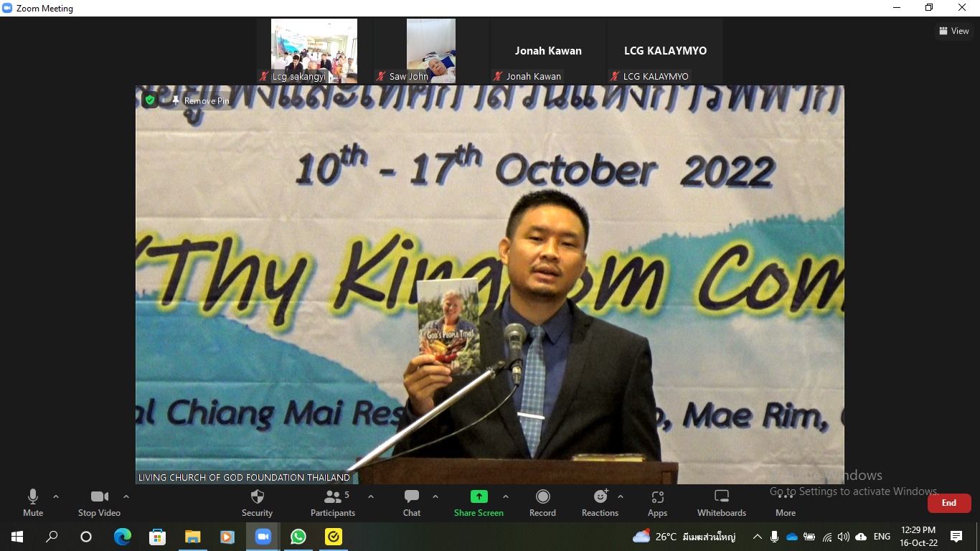
Task: End the meeting
Action: (949, 503)
